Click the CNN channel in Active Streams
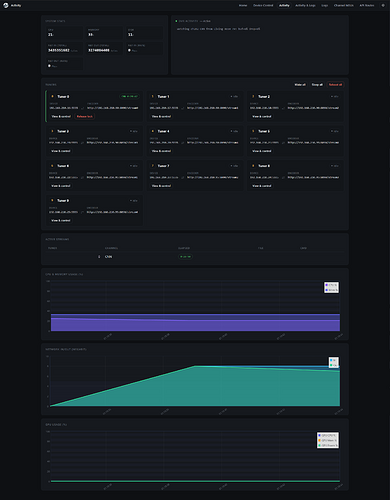This screenshot has height=500, width=390. (108, 257)
